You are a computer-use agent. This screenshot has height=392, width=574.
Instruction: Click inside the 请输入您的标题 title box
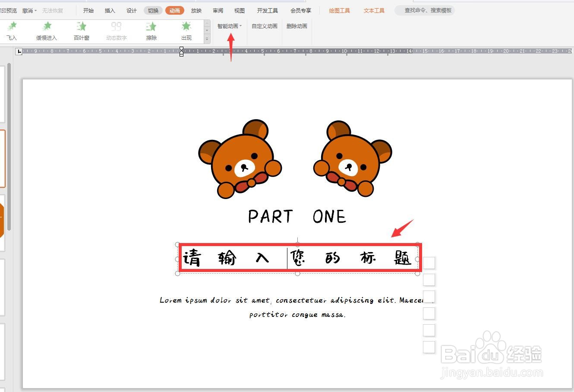pos(297,258)
